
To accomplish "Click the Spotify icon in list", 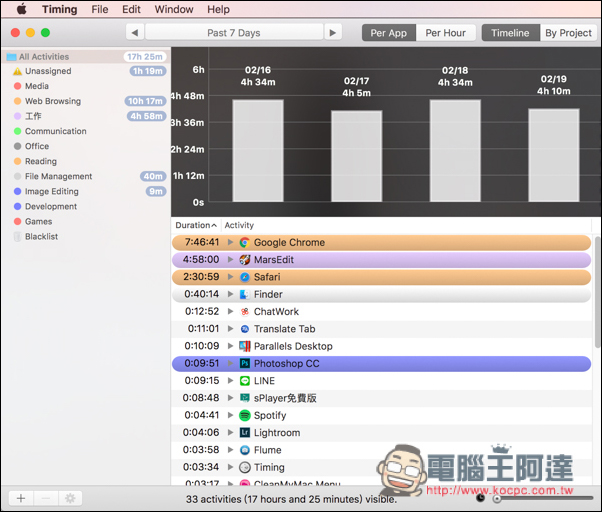I will coord(244,416).
